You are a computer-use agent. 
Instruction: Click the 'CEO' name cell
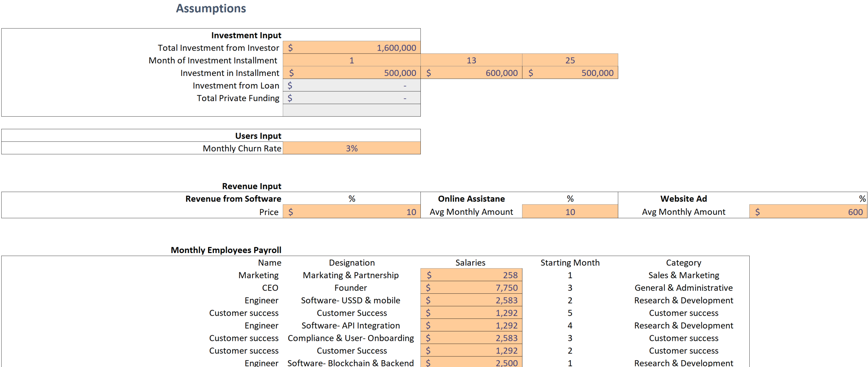[270, 288]
